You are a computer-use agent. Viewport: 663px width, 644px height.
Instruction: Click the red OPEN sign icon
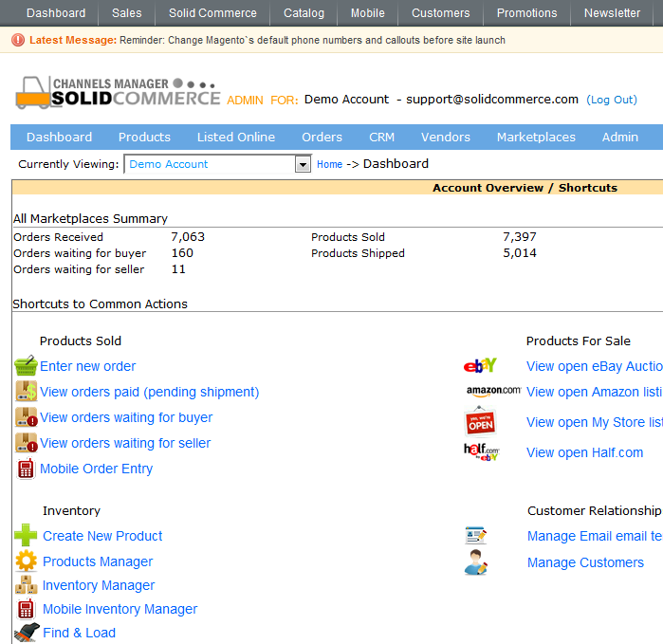pyautogui.click(x=480, y=421)
